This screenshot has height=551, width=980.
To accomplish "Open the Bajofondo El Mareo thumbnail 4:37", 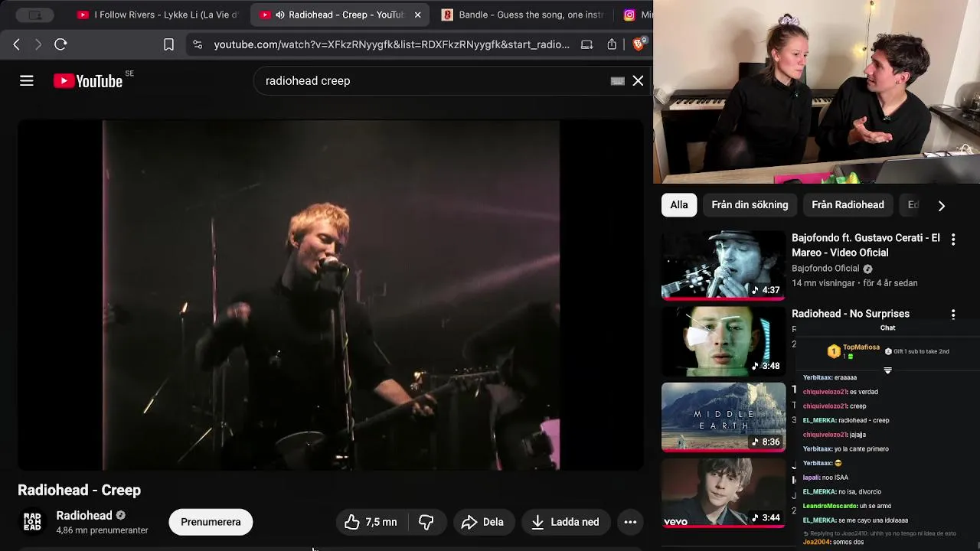I will click(x=724, y=266).
